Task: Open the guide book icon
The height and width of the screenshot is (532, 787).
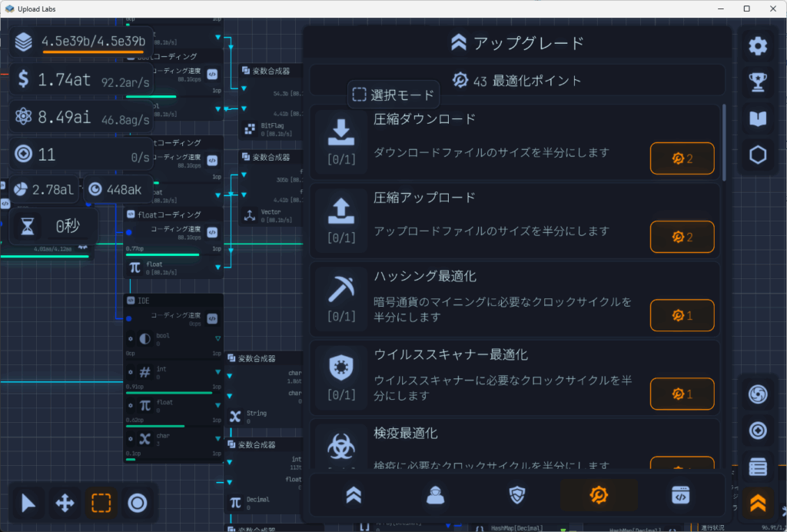Action: tap(758, 118)
